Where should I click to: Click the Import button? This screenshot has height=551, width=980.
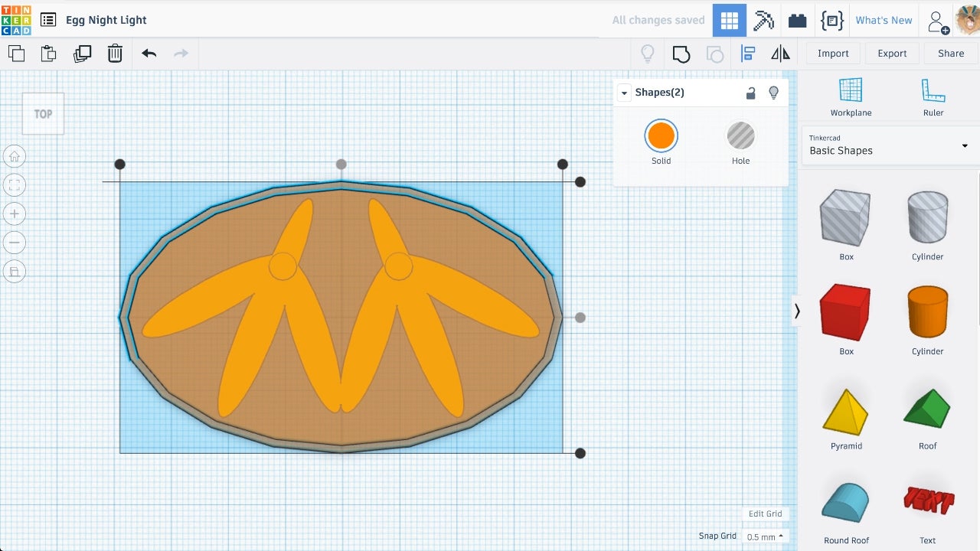pos(833,54)
